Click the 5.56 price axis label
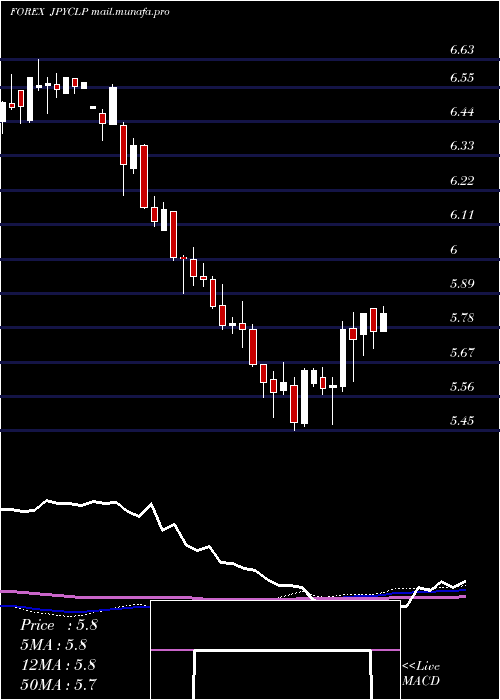Image resolution: width=500 pixels, height=700 pixels. (x=461, y=386)
